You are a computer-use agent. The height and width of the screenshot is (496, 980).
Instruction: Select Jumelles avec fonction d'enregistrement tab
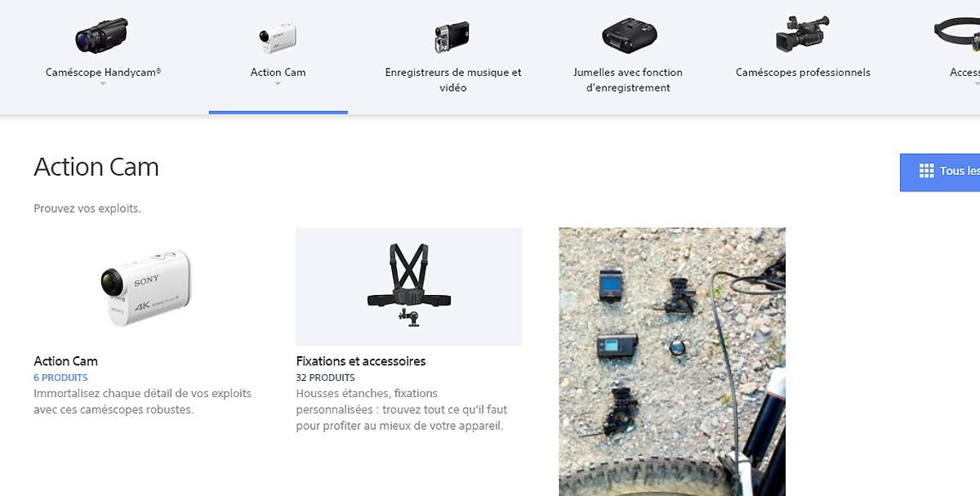pos(628,79)
